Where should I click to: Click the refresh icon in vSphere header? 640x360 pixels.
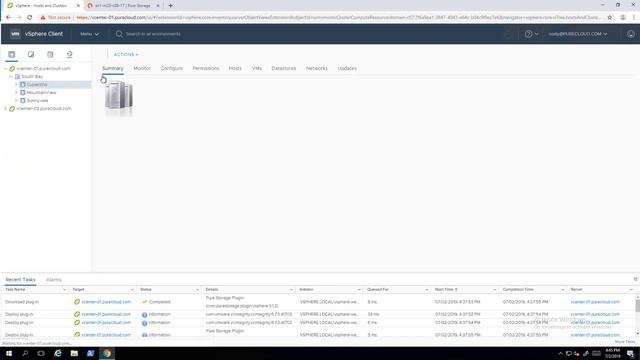[x=508, y=34]
